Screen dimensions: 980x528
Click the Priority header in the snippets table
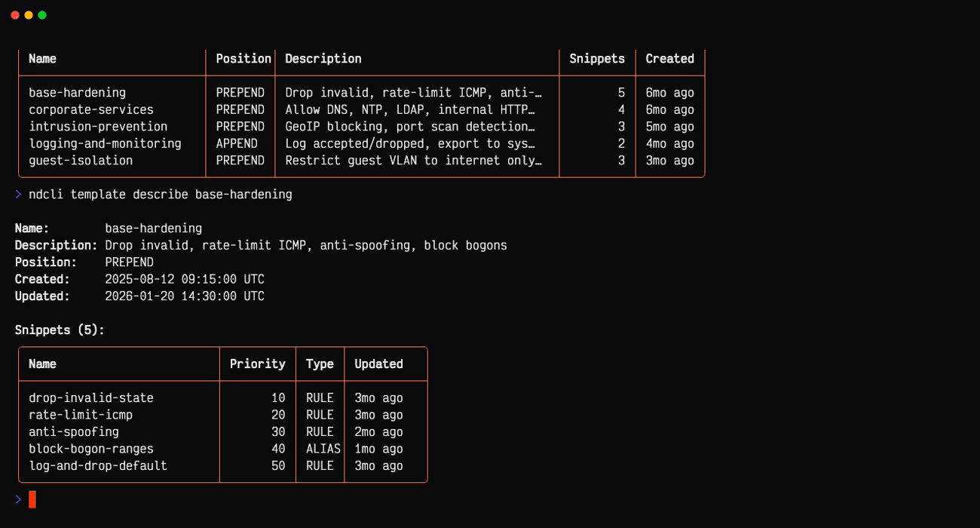click(x=258, y=364)
